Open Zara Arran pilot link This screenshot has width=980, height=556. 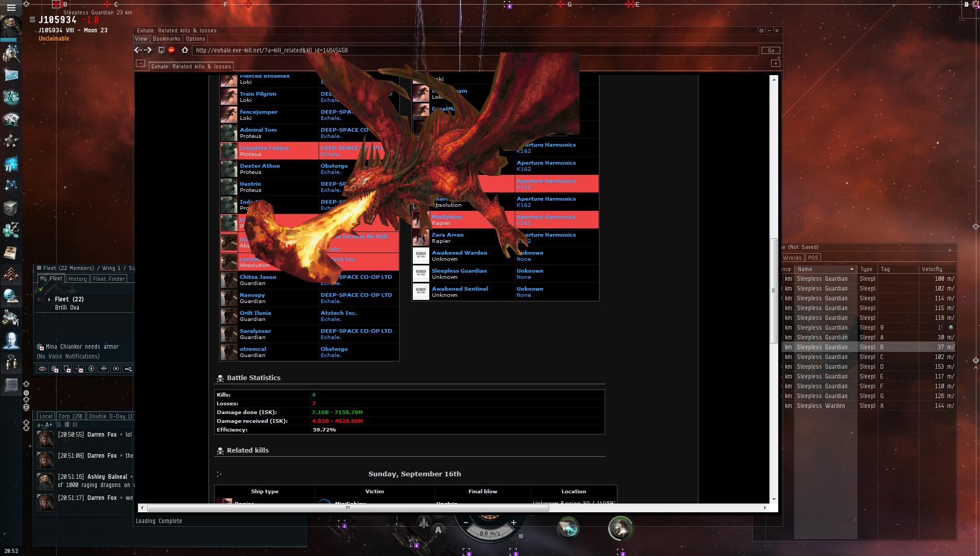(x=448, y=235)
